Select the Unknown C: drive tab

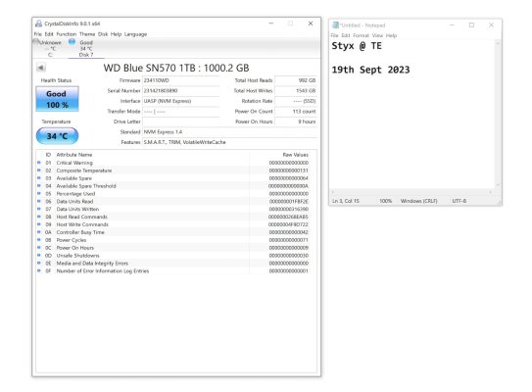pos(50,49)
